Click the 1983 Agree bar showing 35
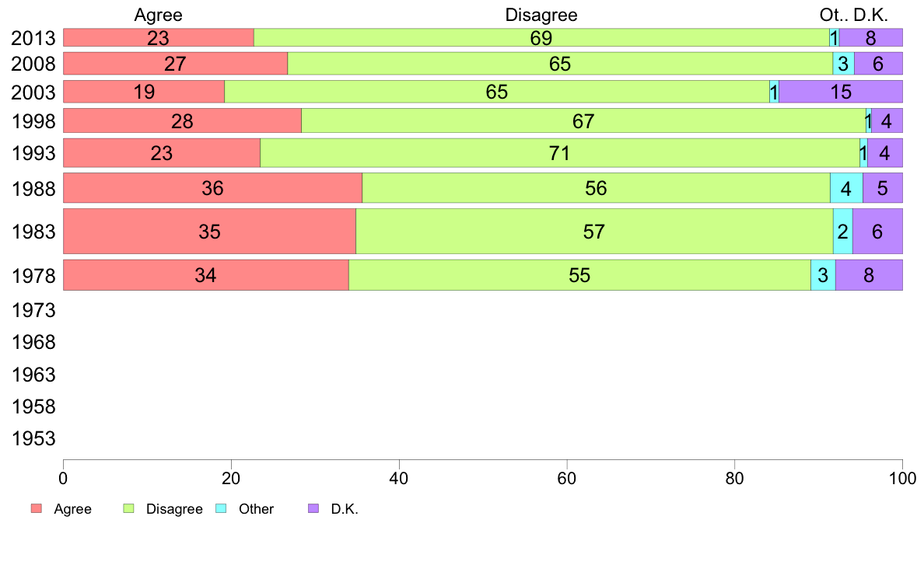This screenshot has width=924, height=572. (x=209, y=231)
